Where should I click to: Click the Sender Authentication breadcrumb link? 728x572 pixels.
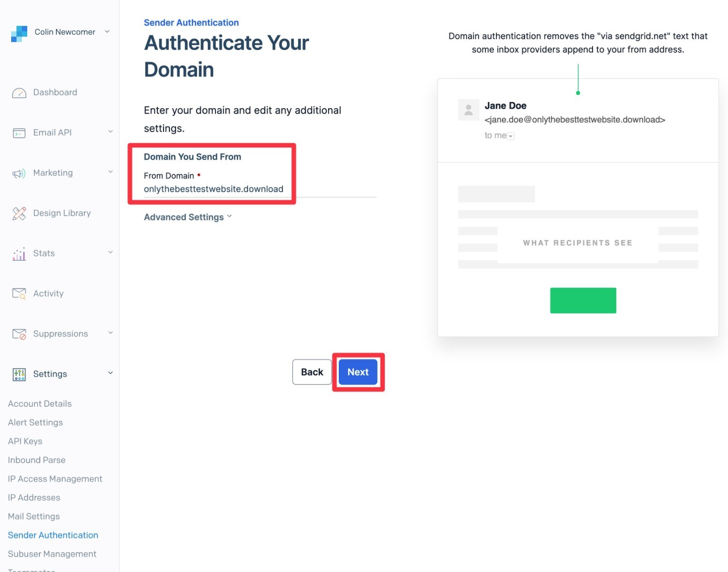191,23
